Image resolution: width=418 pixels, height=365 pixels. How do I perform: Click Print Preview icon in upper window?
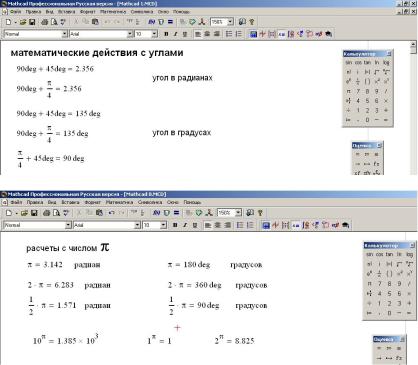tap(54, 22)
